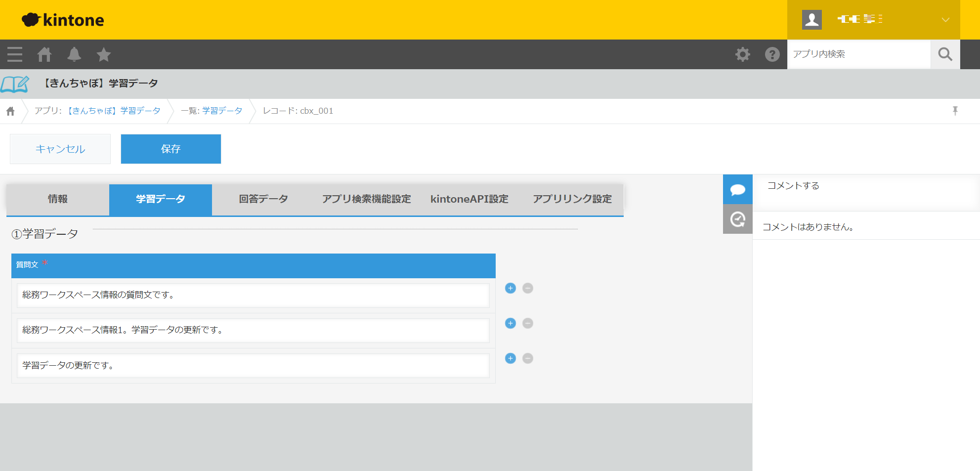Open the help question mark icon
Image resolution: width=980 pixels, height=471 pixels.
point(772,54)
